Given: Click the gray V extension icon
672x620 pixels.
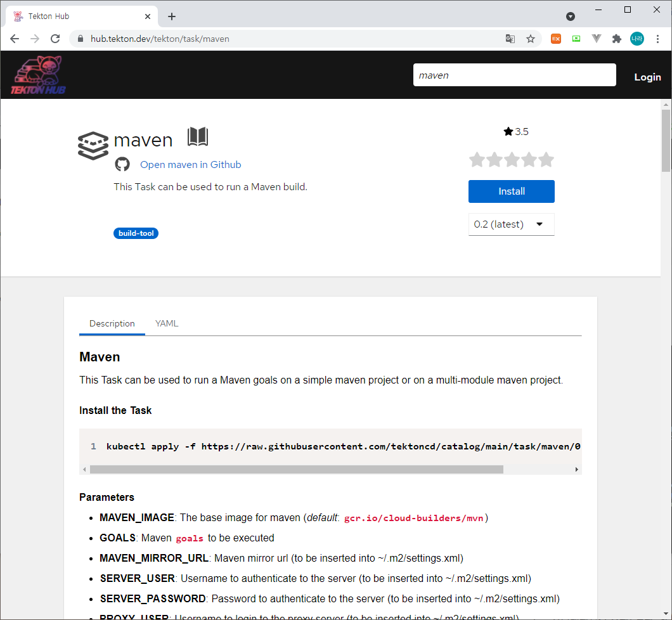Looking at the screenshot, I should (596, 39).
